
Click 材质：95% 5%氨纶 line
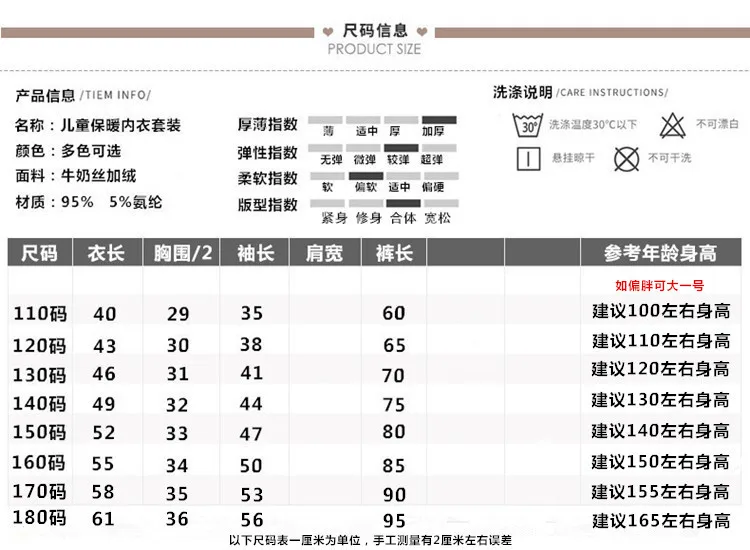tap(88, 202)
